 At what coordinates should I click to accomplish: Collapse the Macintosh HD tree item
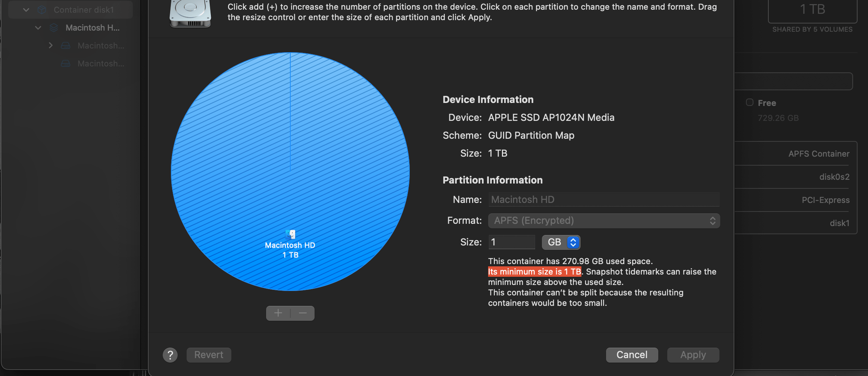[x=38, y=27]
